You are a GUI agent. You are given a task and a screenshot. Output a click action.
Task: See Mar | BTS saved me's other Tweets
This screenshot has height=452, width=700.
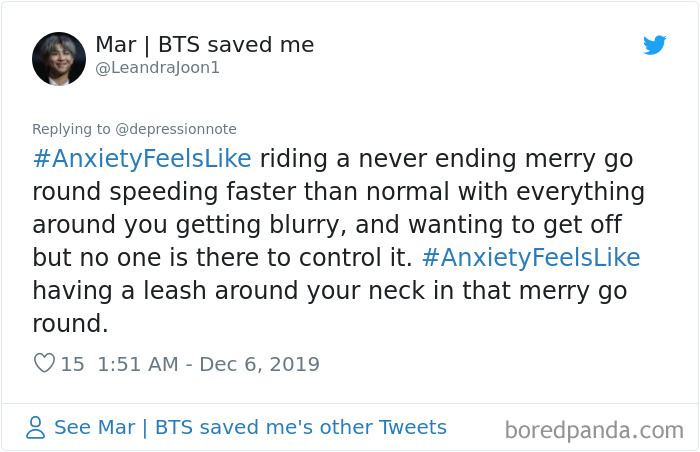(250, 428)
